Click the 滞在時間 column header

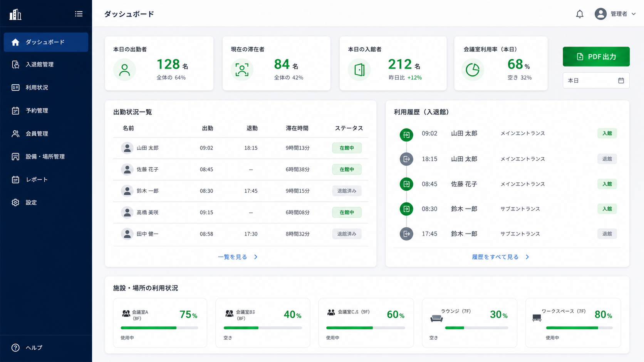point(297,128)
